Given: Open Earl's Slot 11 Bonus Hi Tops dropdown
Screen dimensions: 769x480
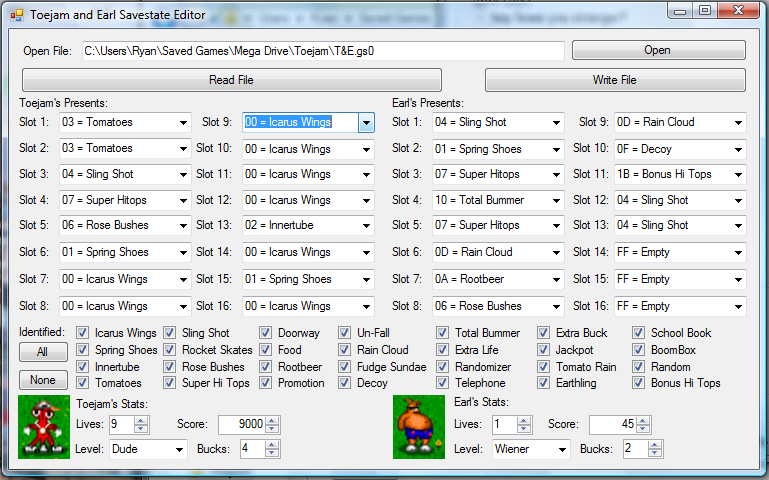Looking at the screenshot, I should coord(738,175).
